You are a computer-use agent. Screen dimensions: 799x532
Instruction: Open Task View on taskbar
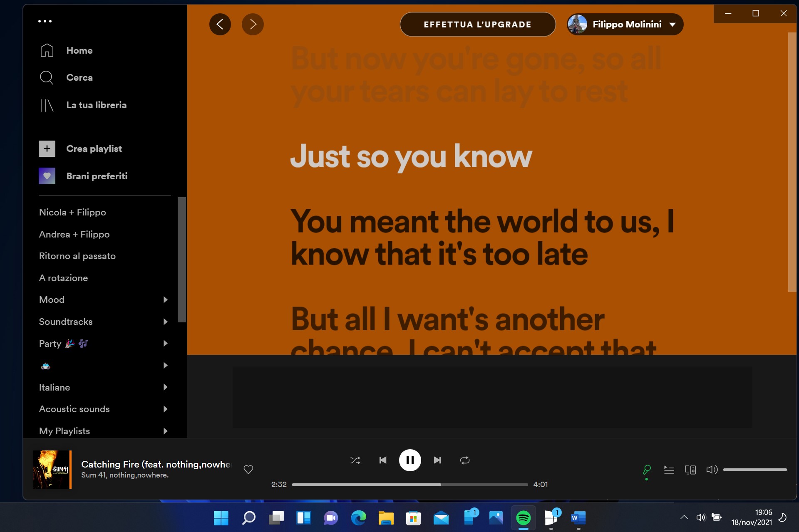[276, 518]
